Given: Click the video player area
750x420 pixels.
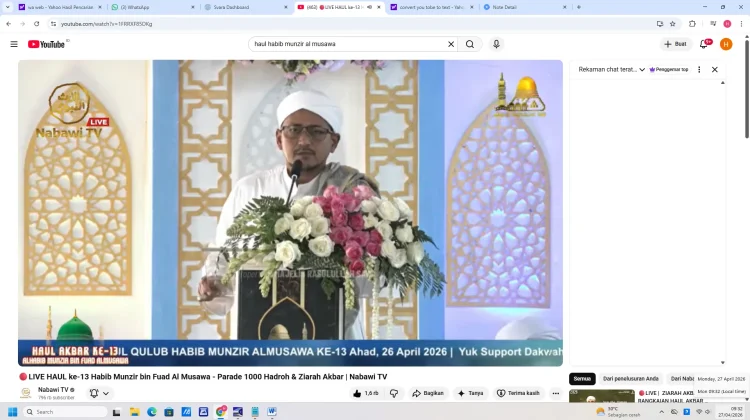Looking at the screenshot, I should click(290, 213).
